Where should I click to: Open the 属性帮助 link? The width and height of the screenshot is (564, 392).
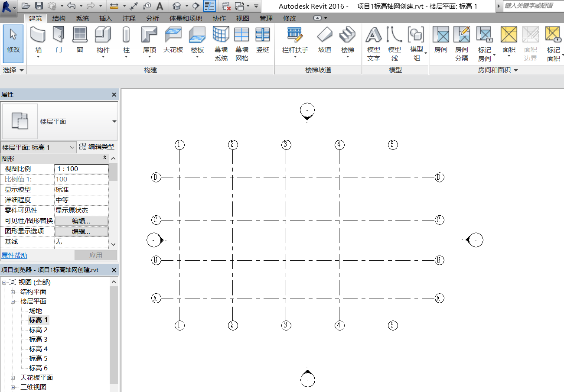click(14, 256)
